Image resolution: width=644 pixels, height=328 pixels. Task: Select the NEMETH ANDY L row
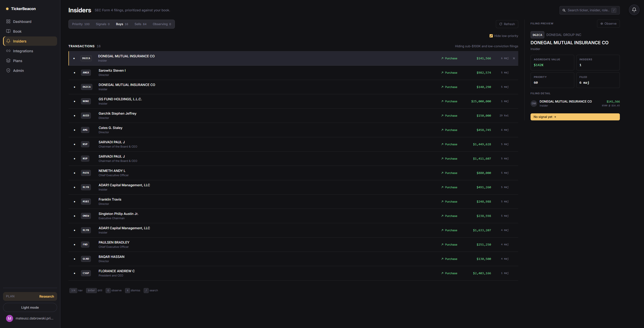coord(293,173)
